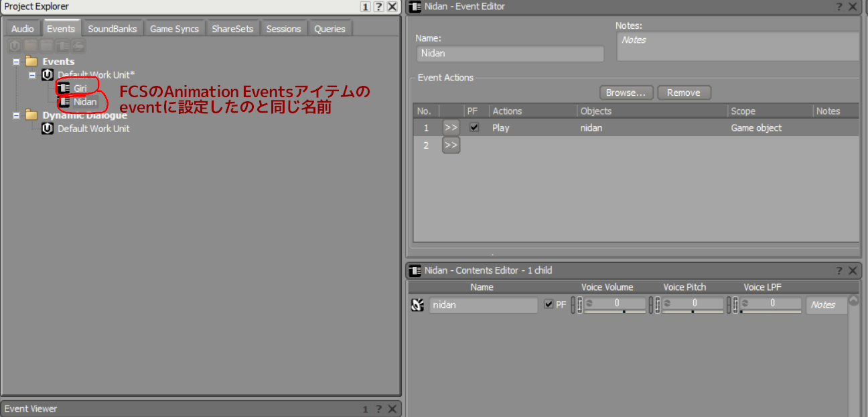Open the Sessions tab
Screen dimensions: 868x417
[284, 29]
